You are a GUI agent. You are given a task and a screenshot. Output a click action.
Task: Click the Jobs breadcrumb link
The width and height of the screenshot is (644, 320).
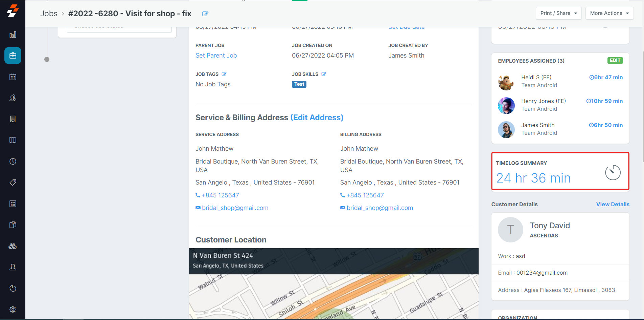point(49,14)
